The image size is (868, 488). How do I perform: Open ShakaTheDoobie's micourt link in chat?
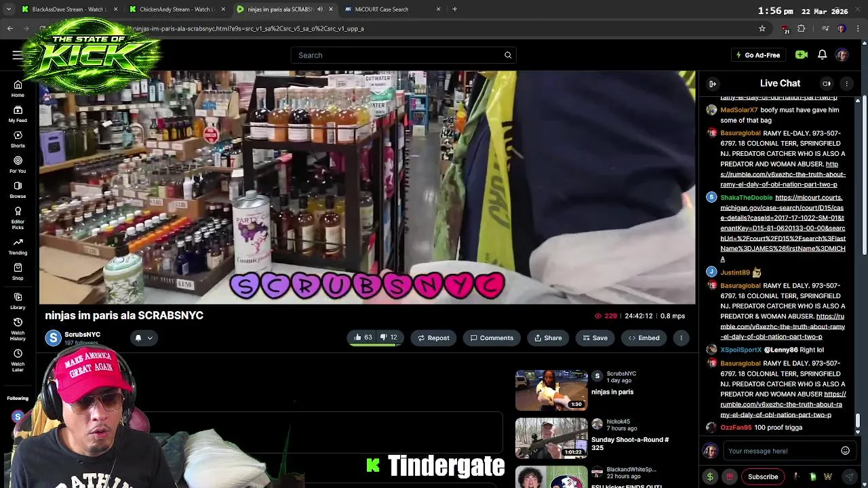(783, 228)
